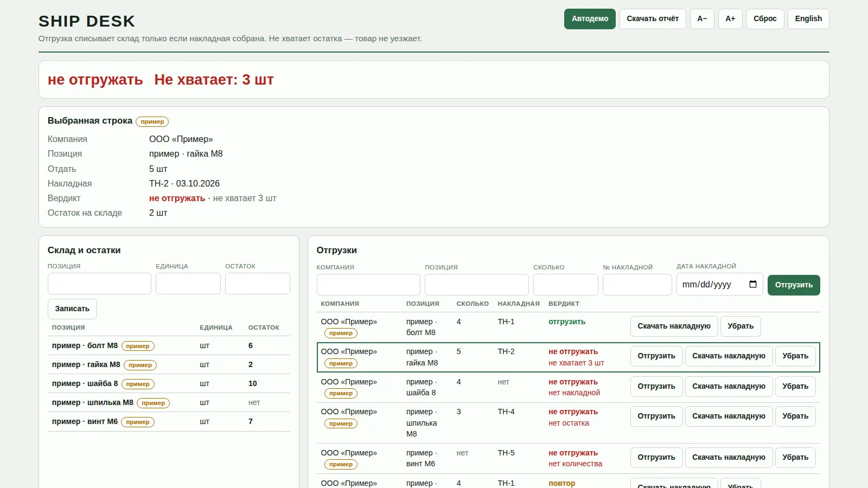Remove the шпилька М8 ТН-4 row

tap(795, 416)
